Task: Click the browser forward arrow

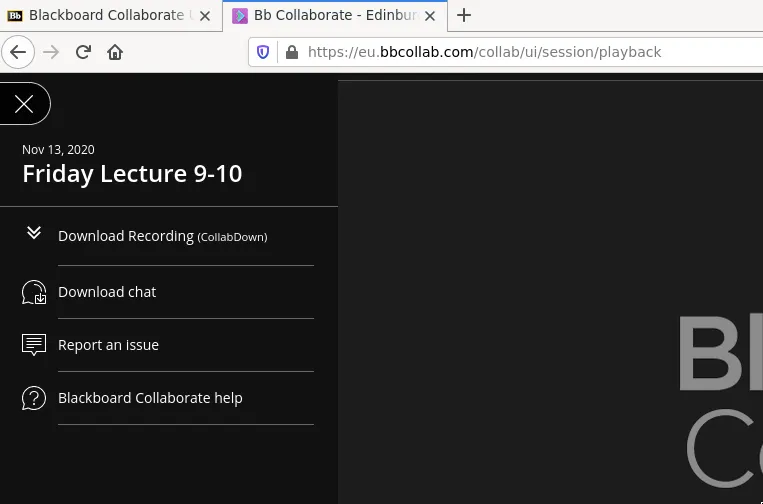Action: point(51,52)
